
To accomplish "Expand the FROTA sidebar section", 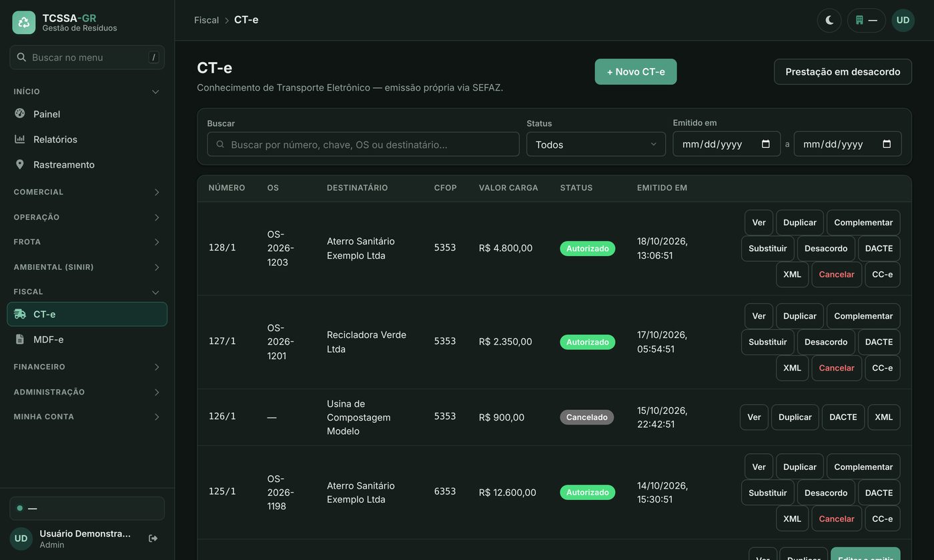I will [87, 242].
